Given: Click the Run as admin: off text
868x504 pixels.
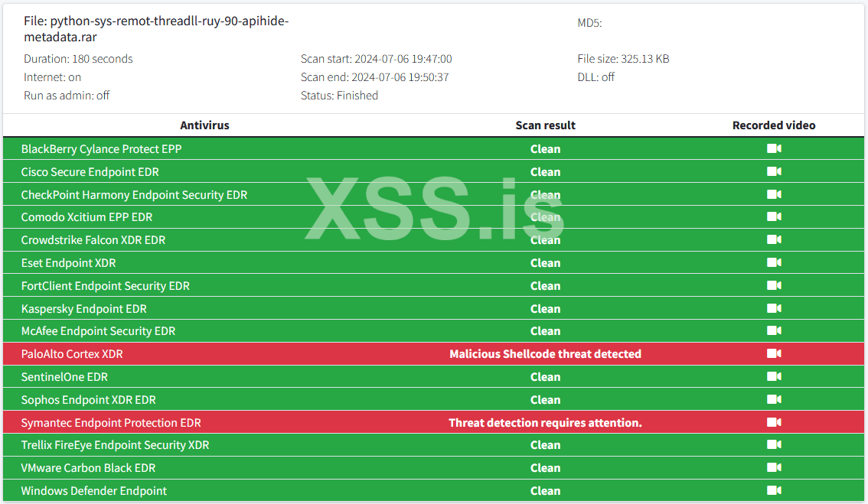Looking at the screenshot, I should pos(67,95).
